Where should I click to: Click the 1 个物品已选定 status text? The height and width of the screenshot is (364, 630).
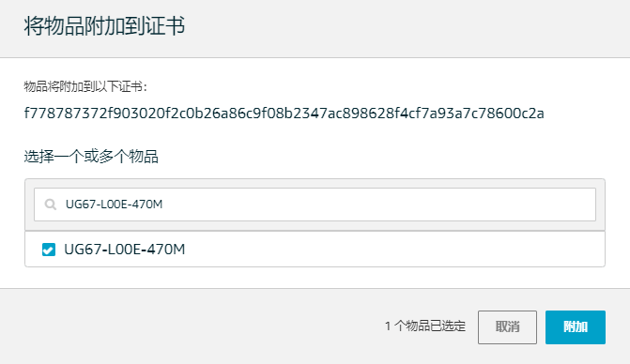coord(425,326)
